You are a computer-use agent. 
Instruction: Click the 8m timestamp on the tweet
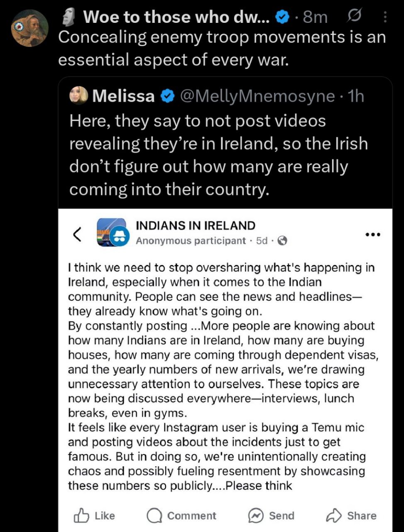(315, 17)
